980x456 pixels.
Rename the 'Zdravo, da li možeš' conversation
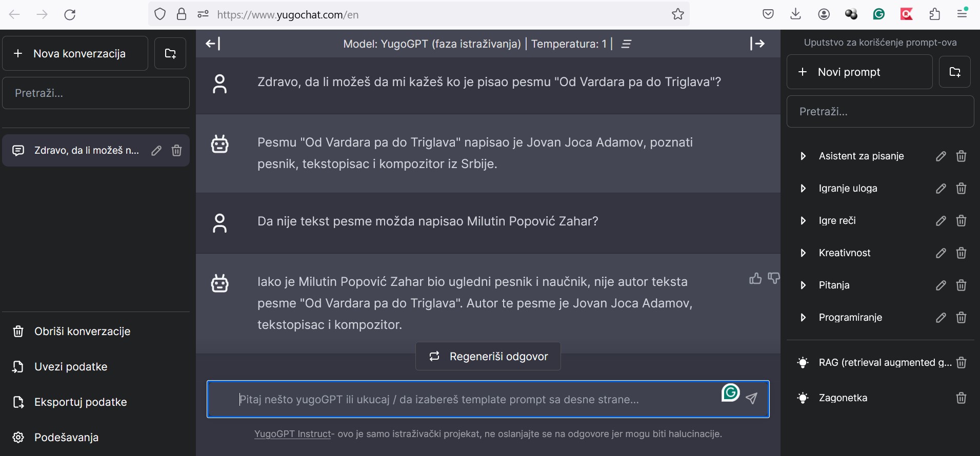coord(156,150)
